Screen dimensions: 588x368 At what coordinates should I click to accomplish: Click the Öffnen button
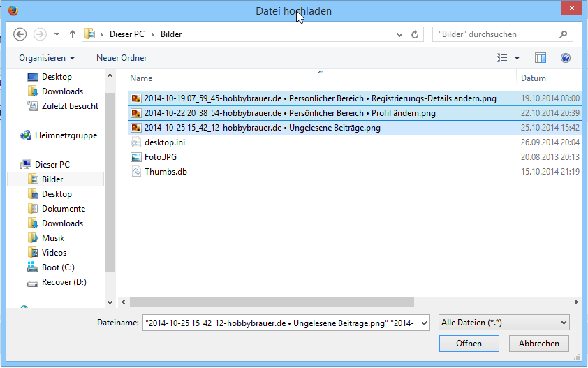click(469, 344)
